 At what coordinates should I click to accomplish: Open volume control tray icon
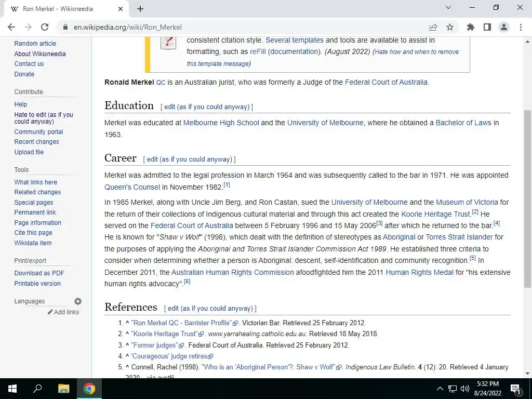465,389
